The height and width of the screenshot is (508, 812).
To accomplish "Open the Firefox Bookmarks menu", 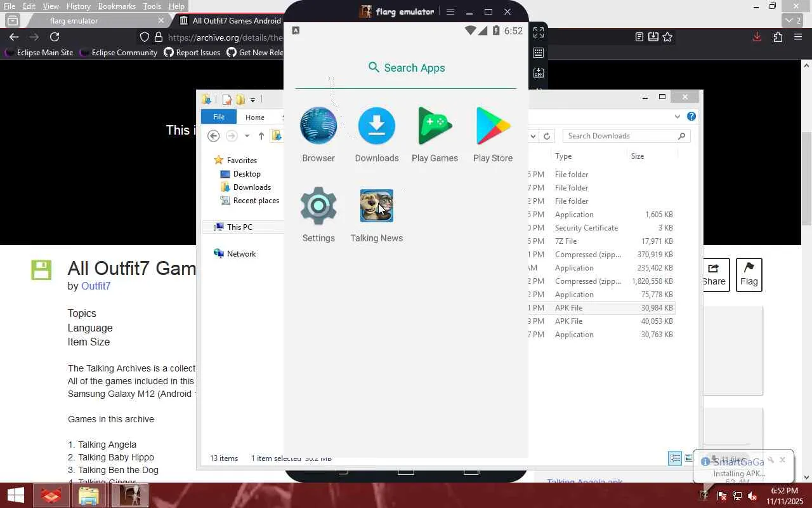I will (x=117, y=6).
